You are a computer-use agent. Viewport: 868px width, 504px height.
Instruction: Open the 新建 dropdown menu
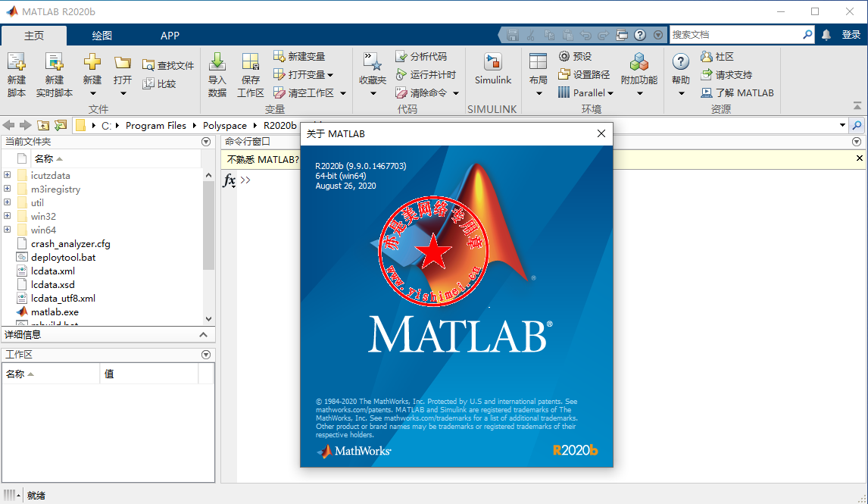coord(92,93)
